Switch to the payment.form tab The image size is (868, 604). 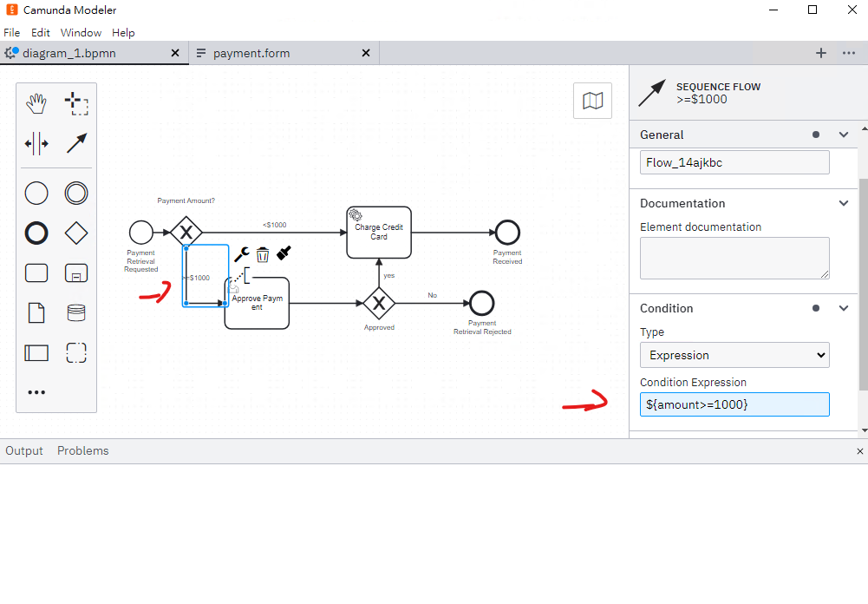tap(251, 53)
